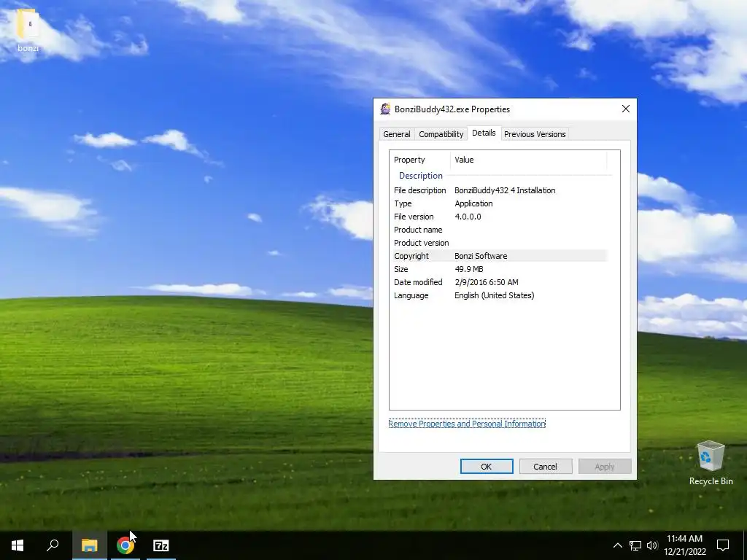The width and height of the screenshot is (747, 560).
Task: Click the value Application
Action: click(473, 204)
